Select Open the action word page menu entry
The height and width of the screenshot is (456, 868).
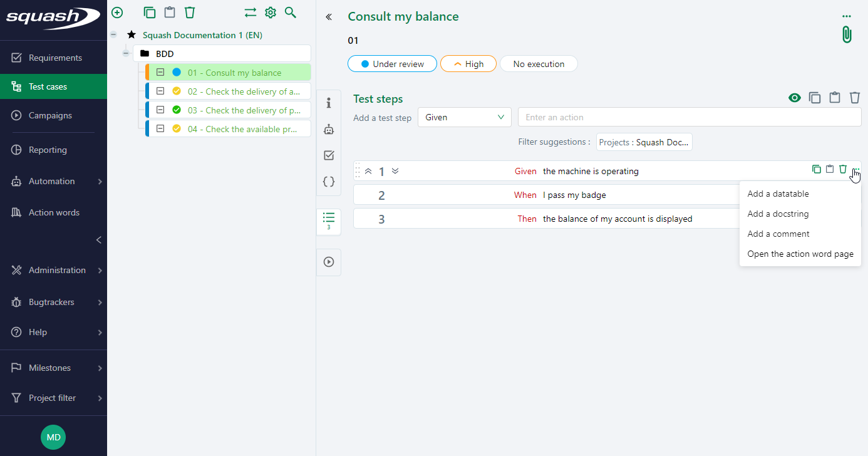click(800, 254)
